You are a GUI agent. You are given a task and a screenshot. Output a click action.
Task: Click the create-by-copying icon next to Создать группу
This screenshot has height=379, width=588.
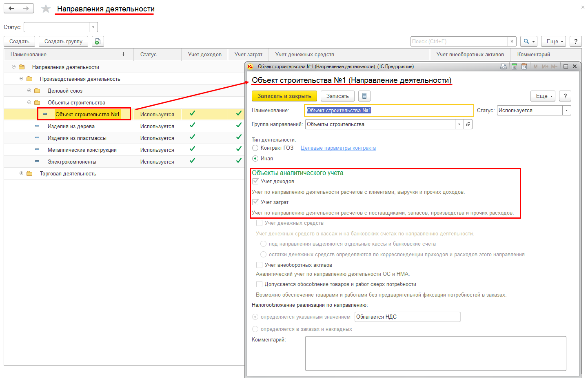[98, 41]
